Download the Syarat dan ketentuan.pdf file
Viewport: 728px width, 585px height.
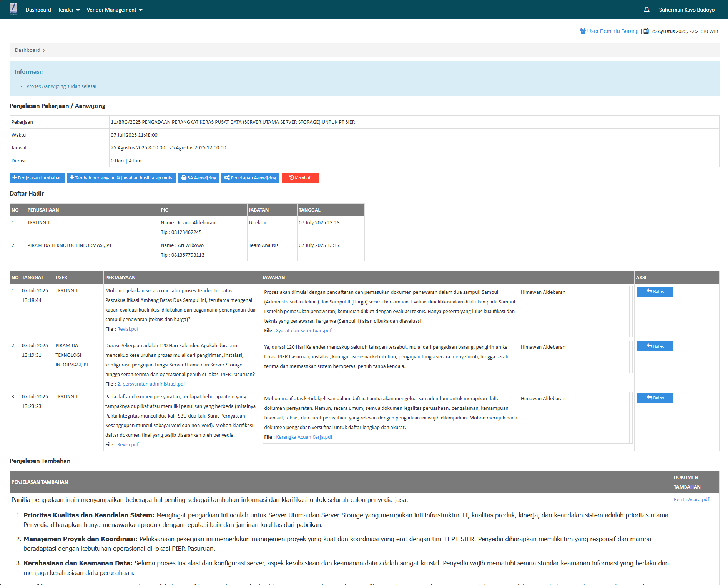coord(303,331)
